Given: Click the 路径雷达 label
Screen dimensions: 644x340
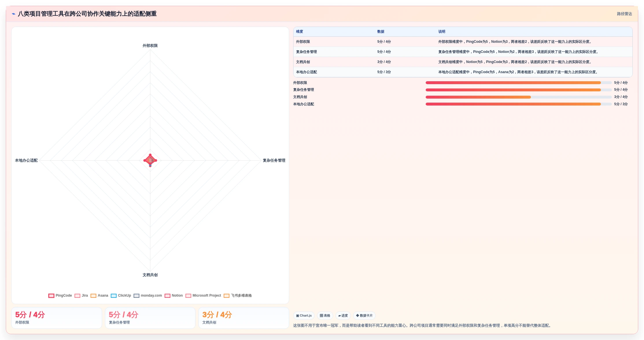Looking at the screenshot, I should [x=624, y=14].
